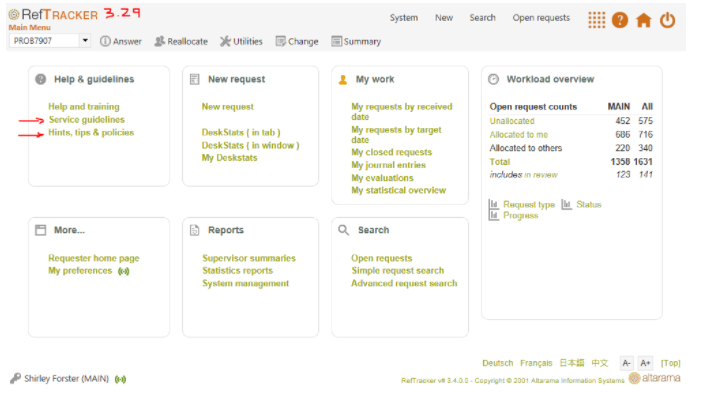Click the power logout icon
This screenshot has height=397, width=704.
coord(667,20)
